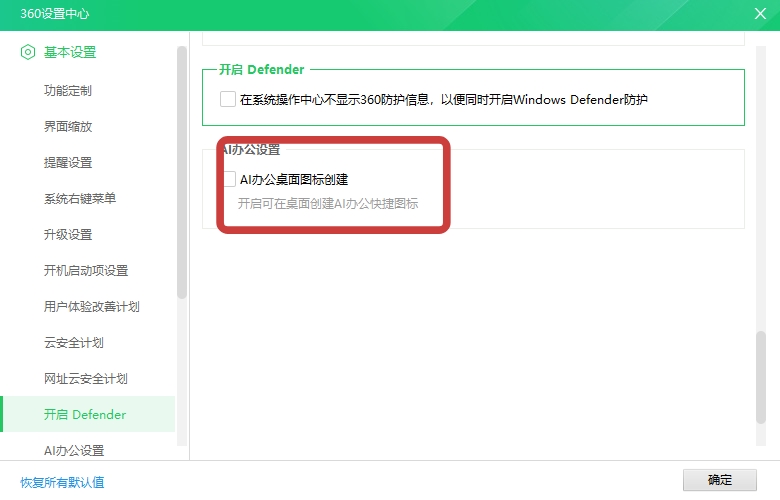Click the 基本设置 section header
The image size is (780, 500).
point(70,52)
